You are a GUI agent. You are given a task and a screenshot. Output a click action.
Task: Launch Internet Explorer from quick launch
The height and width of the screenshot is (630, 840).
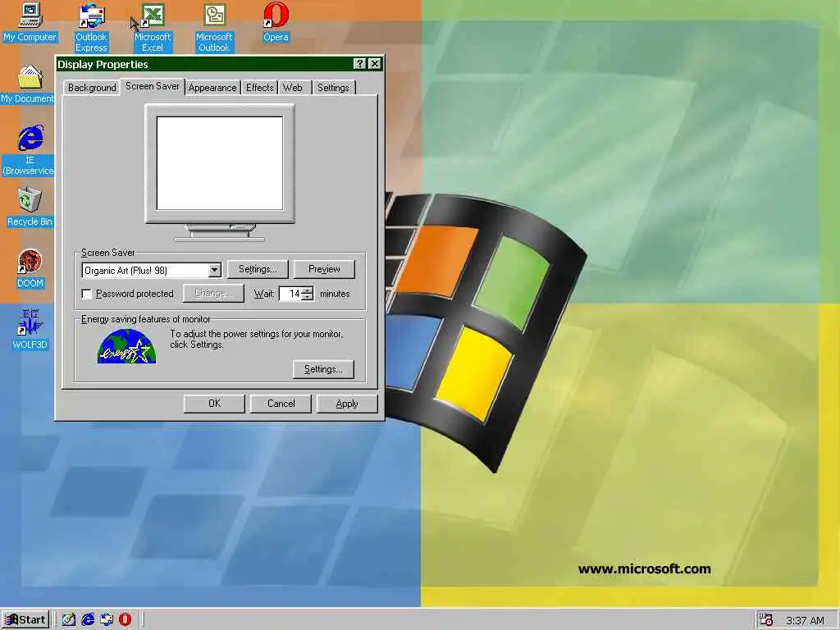pyautogui.click(x=87, y=619)
